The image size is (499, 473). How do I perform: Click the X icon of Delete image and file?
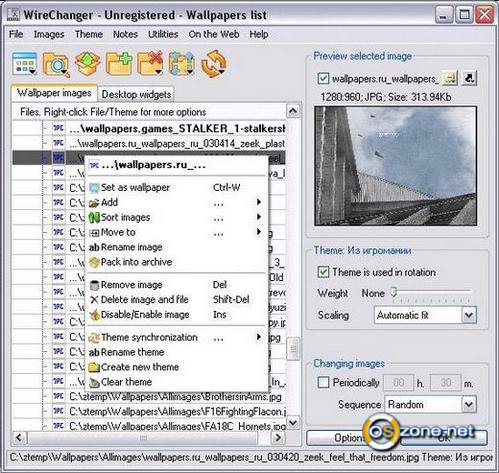pyautogui.click(x=94, y=300)
